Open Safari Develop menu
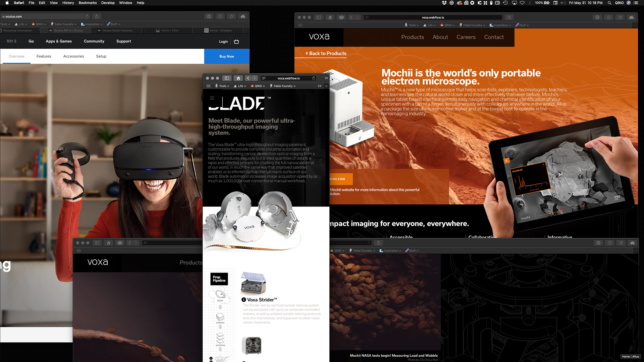644x362 pixels. coord(108,3)
